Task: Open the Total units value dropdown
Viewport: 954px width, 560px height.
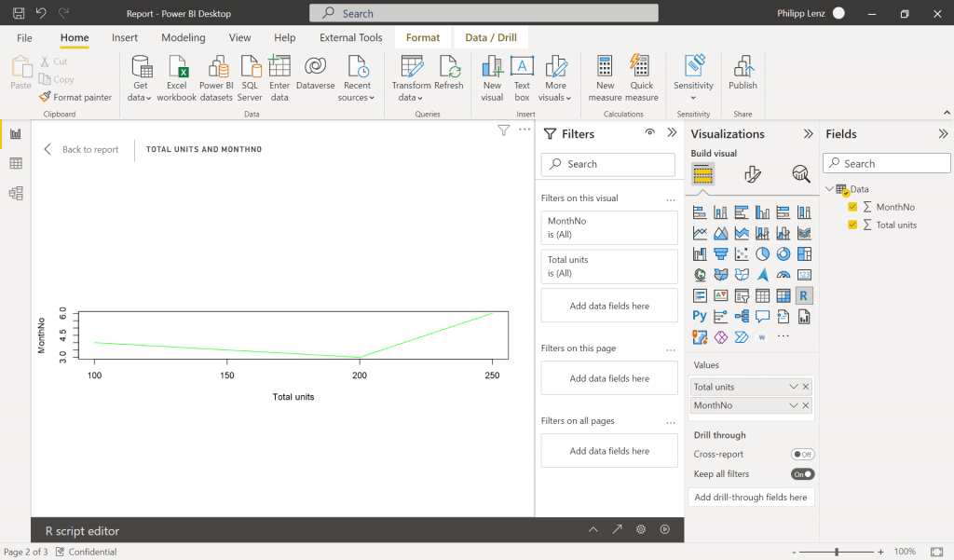Action: point(793,387)
